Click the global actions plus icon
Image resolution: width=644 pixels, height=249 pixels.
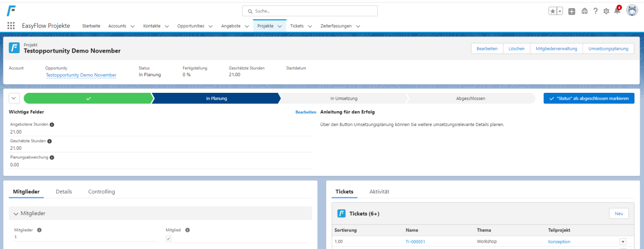pos(572,11)
